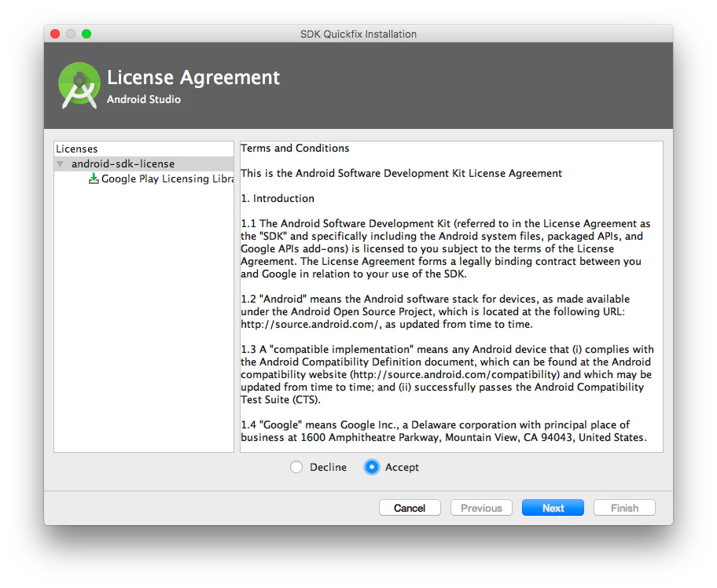This screenshot has height=588, width=717.
Task: Click the source.android.com/compatibility URL text
Action: click(x=455, y=374)
